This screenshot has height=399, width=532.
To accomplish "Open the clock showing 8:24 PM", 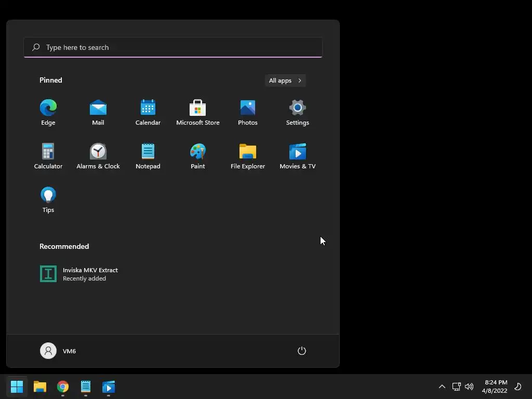I will click(x=495, y=387).
